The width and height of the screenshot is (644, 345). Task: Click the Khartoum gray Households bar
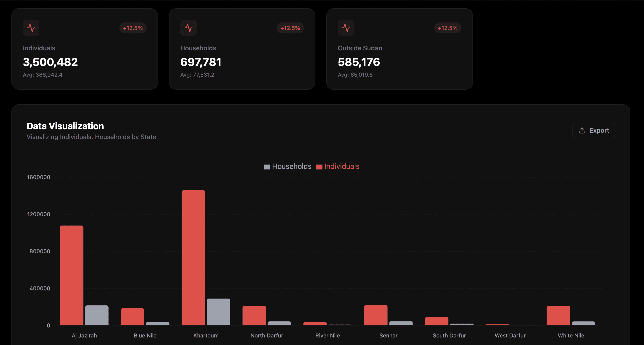pos(218,312)
